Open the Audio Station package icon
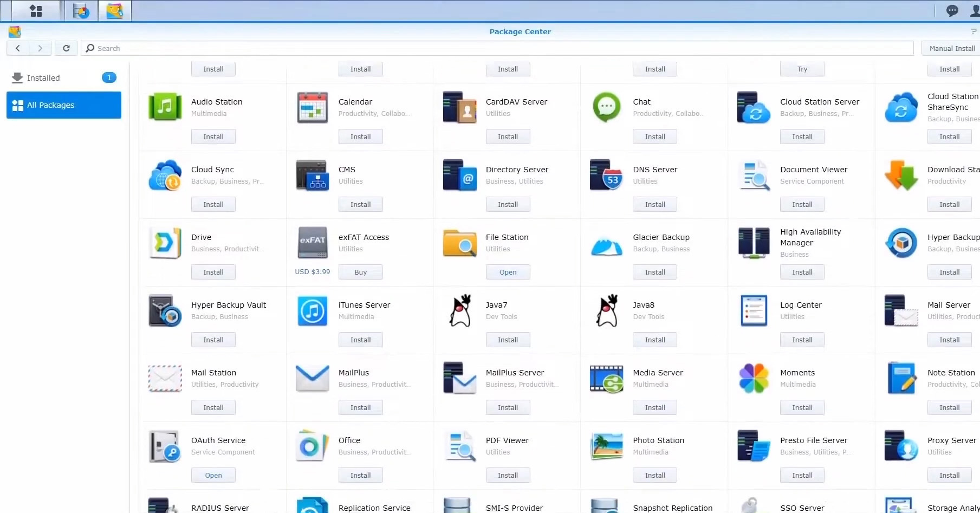 [x=165, y=107]
